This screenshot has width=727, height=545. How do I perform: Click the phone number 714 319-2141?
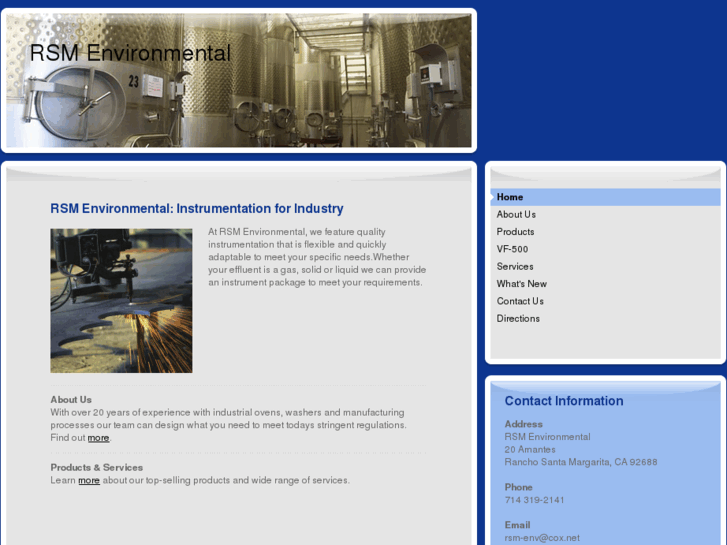534,500
